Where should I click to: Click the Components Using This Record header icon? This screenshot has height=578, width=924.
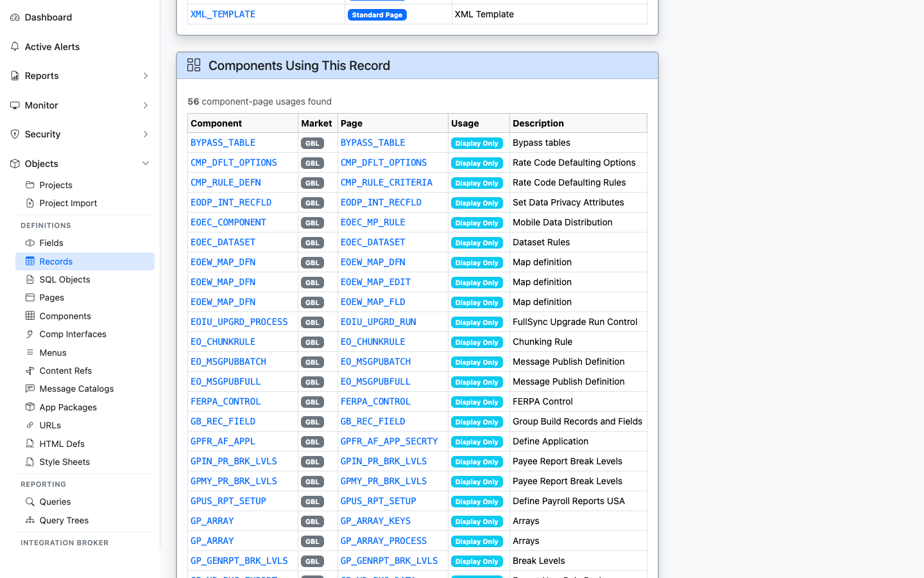(194, 65)
